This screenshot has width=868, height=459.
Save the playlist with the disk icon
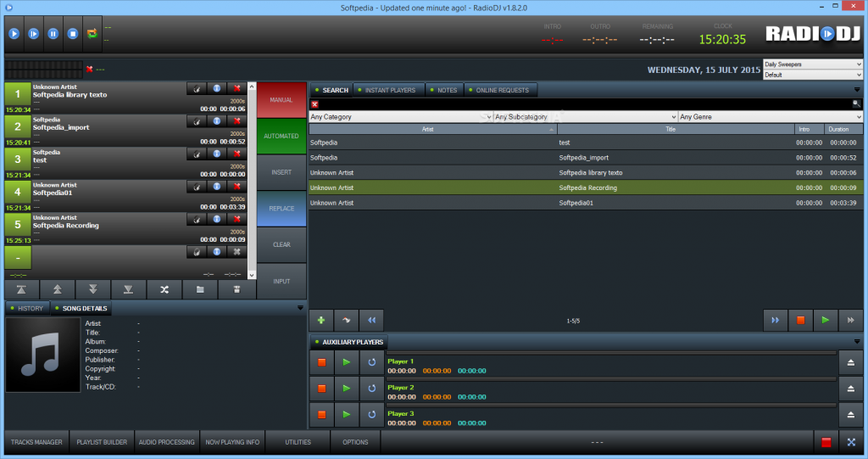237,289
